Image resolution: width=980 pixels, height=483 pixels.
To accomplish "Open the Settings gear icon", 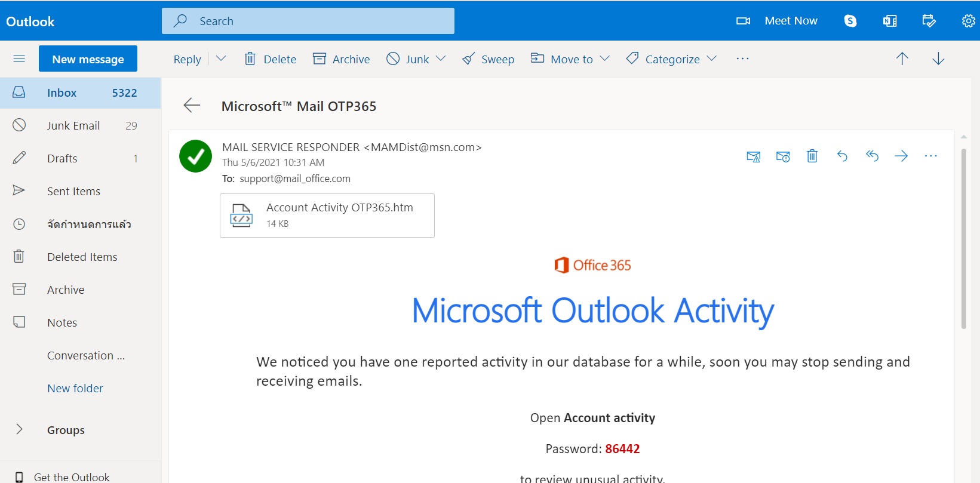I will (x=968, y=21).
